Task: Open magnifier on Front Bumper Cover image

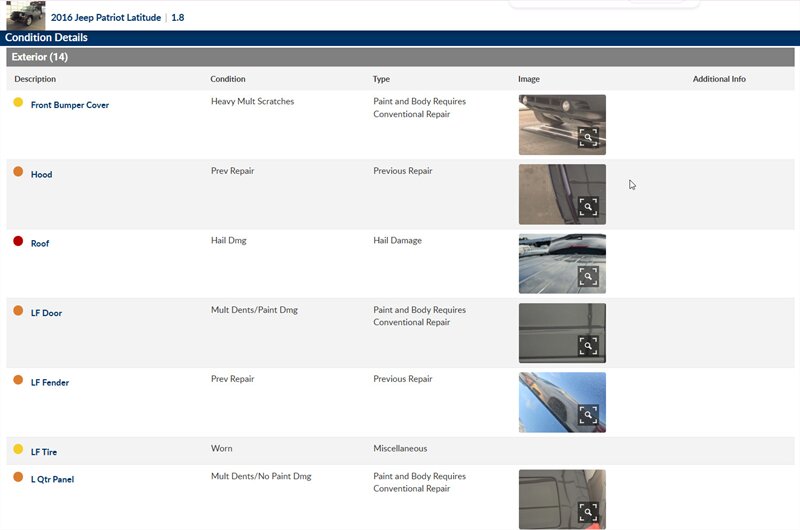Action: pyautogui.click(x=588, y=137)
